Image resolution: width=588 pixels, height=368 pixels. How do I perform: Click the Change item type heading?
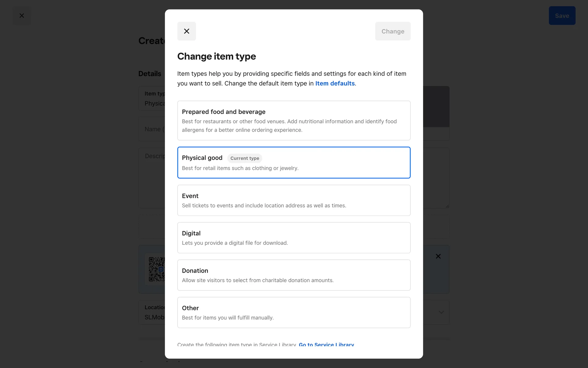217,56
